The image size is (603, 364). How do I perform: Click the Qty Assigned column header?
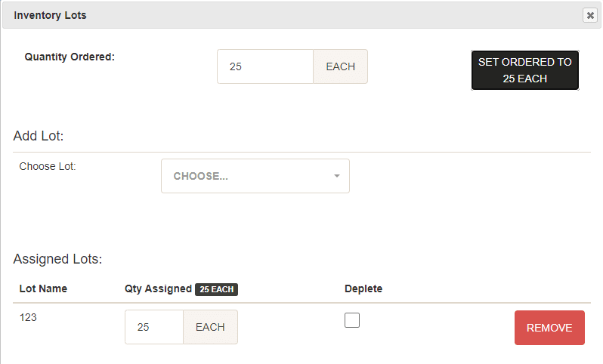coord(158,289)
